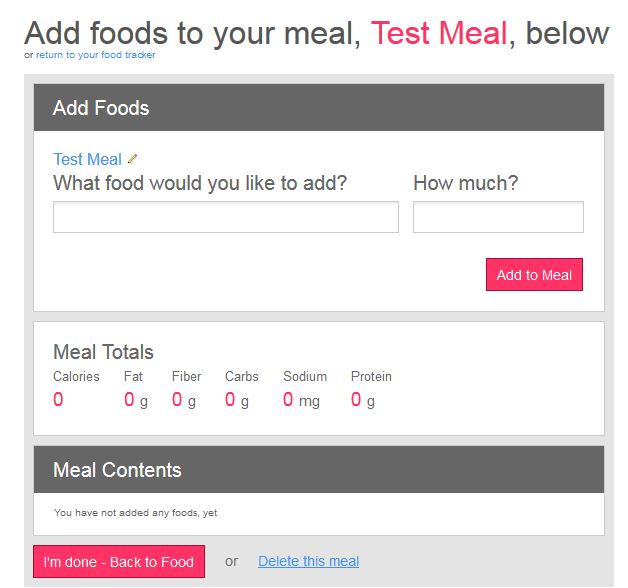
Task: Select the Add Foods panel header
Action: (x=319, y=107)
